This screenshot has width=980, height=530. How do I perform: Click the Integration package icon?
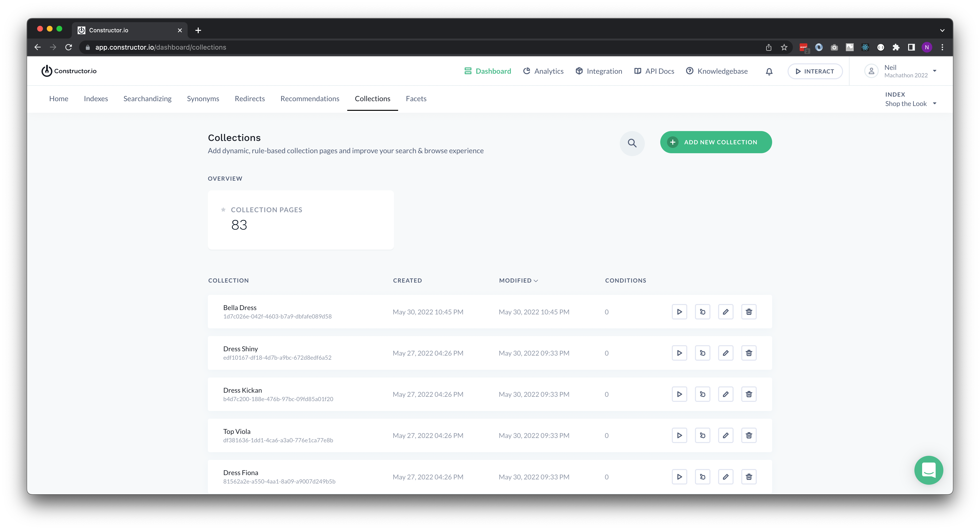pos(579,71)
